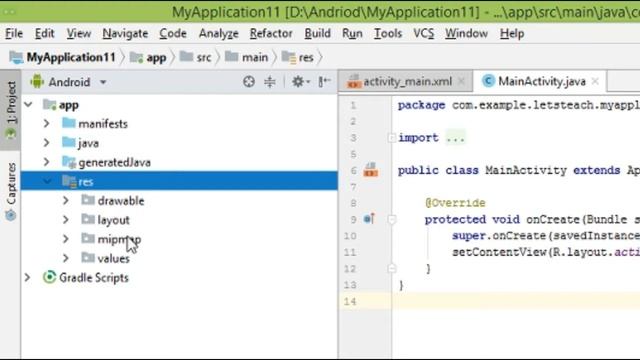The image size is (640, 360).
Task: Toggle the 1: Project tool window
Action: [x=11, y=110]
